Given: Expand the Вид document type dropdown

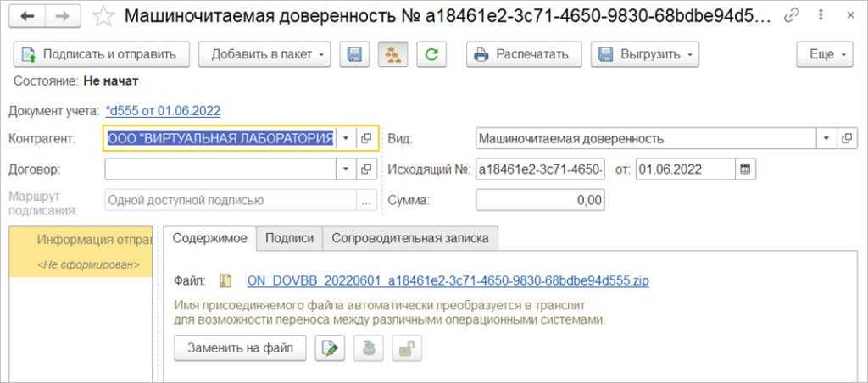Looking at the screenshot, I should (826, 138).
